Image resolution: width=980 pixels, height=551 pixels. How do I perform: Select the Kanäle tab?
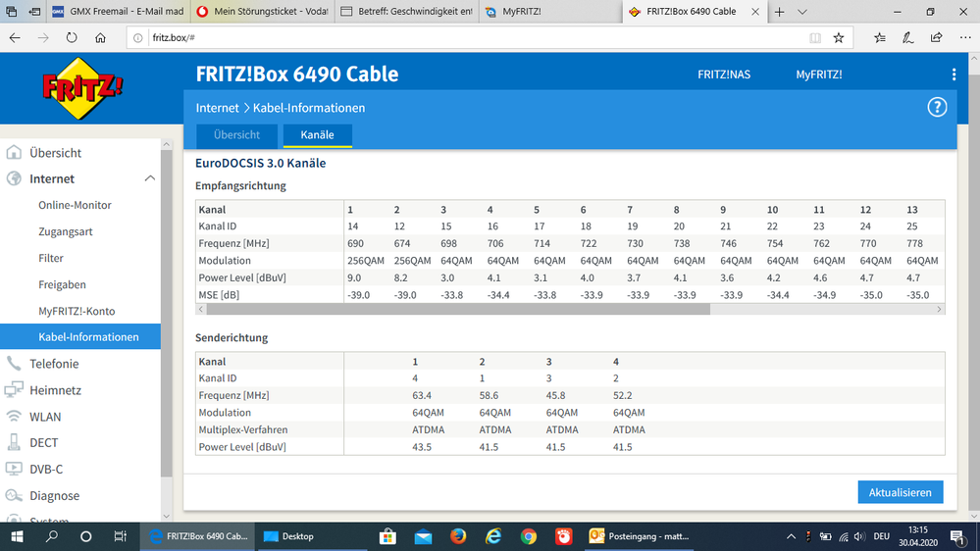[x=317, y=135]
